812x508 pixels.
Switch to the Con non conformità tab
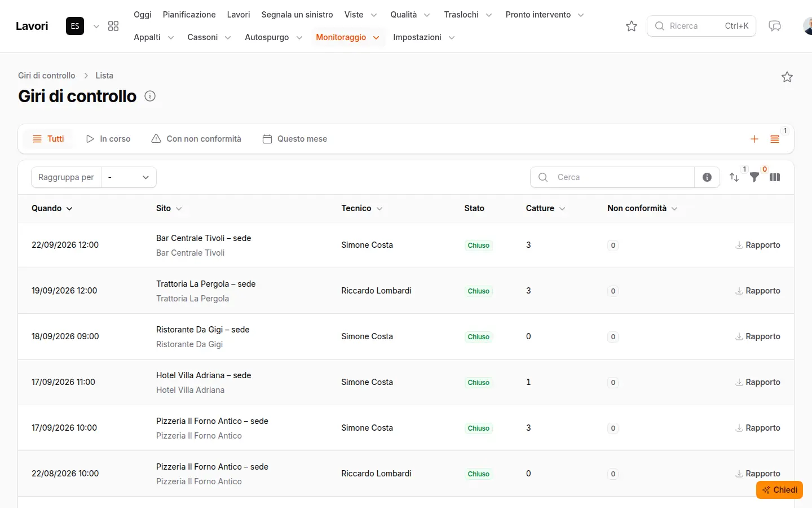click(x=196, y=139)
